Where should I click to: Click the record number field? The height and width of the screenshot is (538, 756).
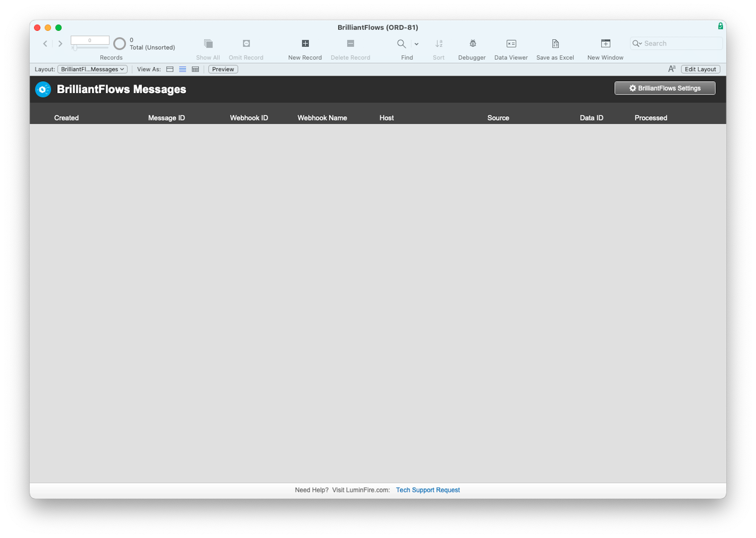90,40
